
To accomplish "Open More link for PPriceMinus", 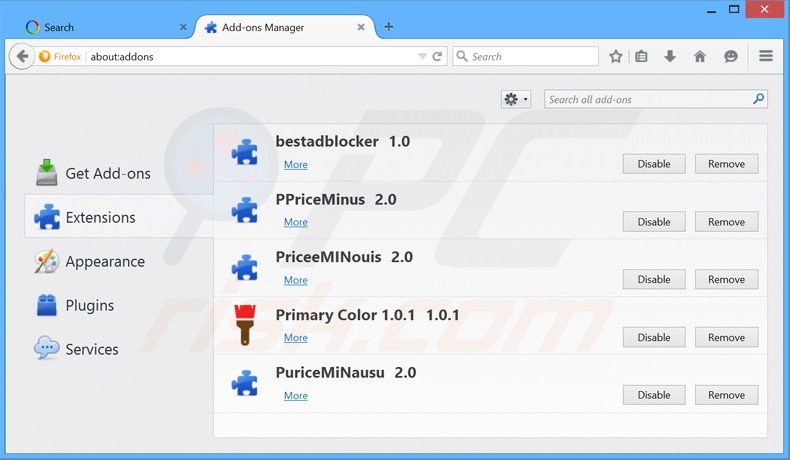I will coord(296,222).
